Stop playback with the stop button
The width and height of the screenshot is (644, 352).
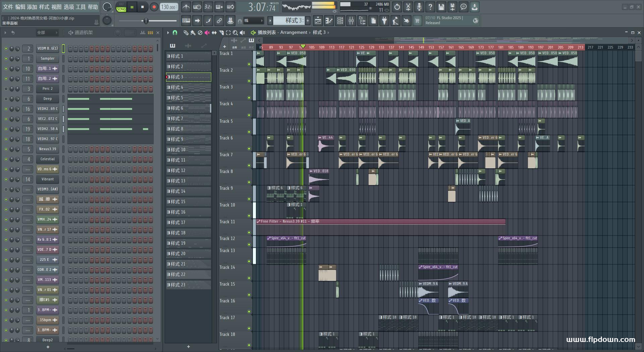coord(143,7)
